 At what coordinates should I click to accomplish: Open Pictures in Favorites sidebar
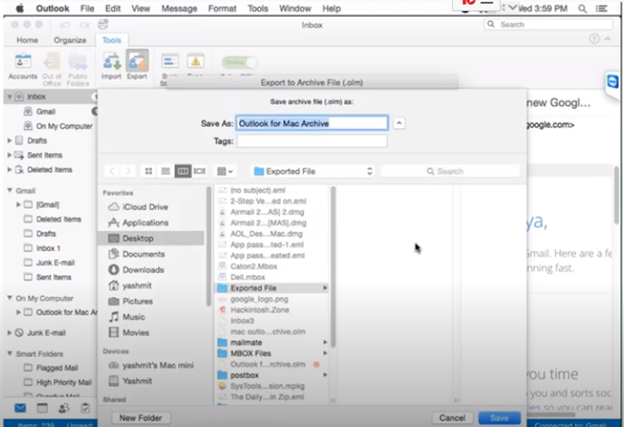point(131,301)
